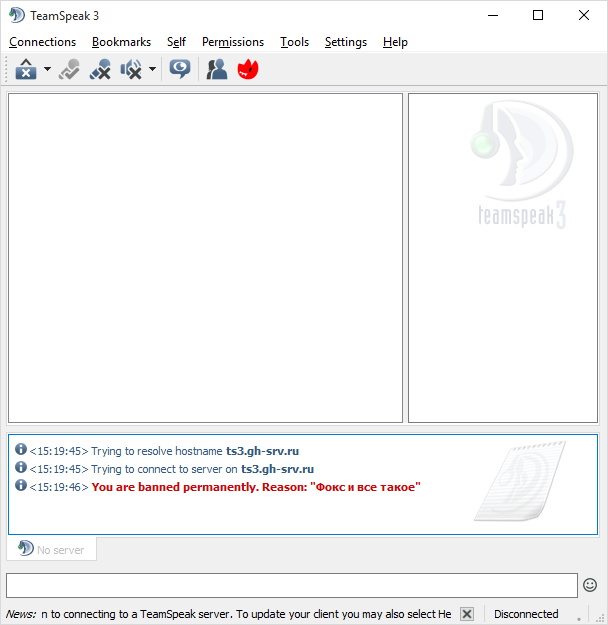Toggle the microphone mute icon
The width and height of the screenshot is (608, 625).
[x=100, y=69]
